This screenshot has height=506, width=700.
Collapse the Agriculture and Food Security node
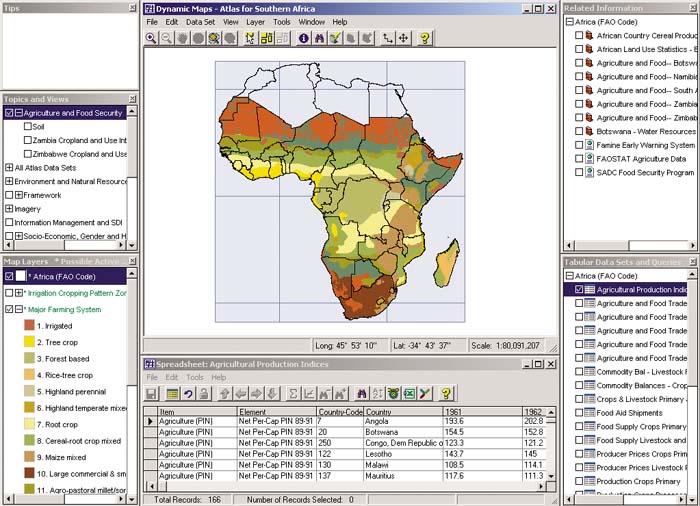click(x=18, y=113)
